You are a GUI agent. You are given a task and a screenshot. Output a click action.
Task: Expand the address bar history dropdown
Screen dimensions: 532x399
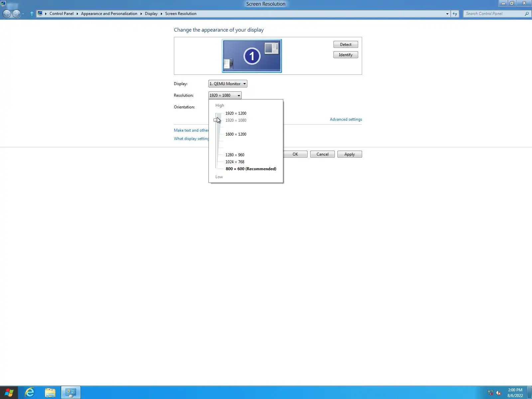point(447,14)
